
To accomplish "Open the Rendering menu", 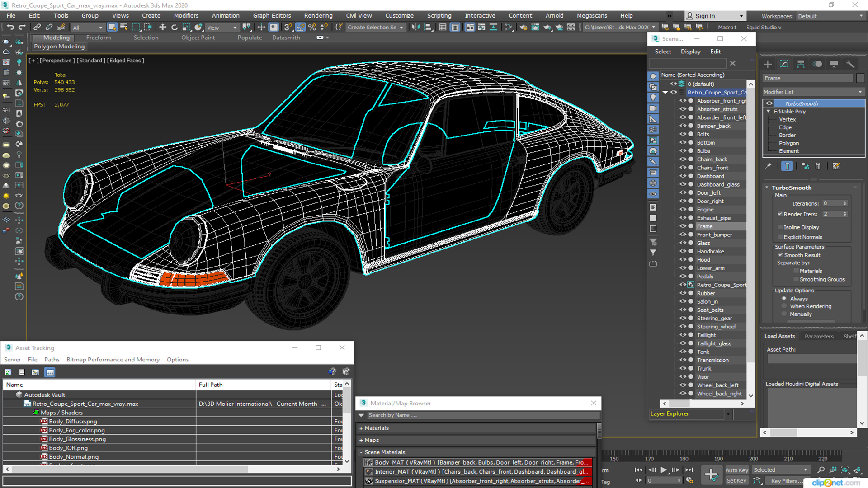I will click(x=318, y=15).
